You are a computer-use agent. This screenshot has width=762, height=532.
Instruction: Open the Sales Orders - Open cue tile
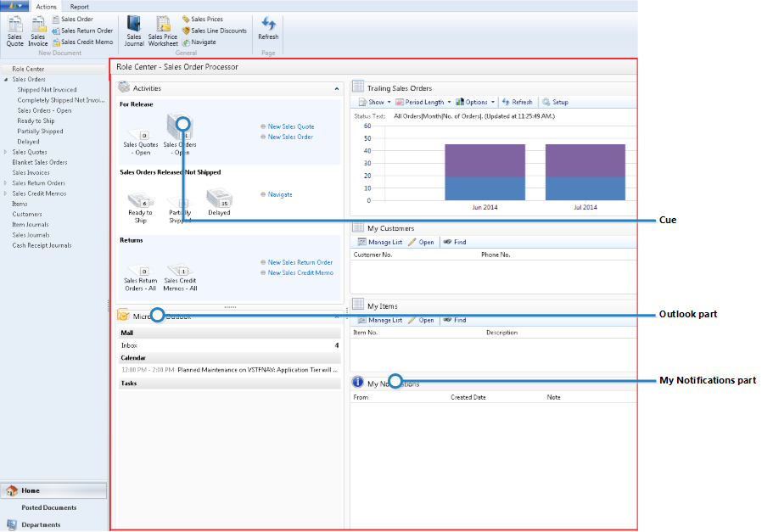point(181,138)
